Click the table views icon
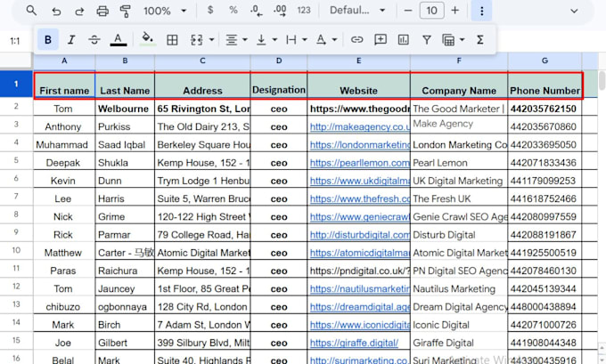606x364 pixels. point(448,40)
